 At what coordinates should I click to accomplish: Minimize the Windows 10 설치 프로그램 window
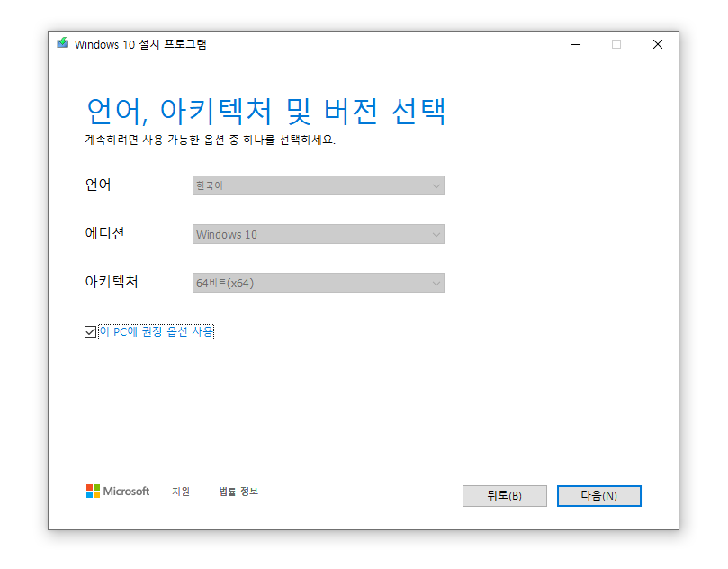[576, 44]
